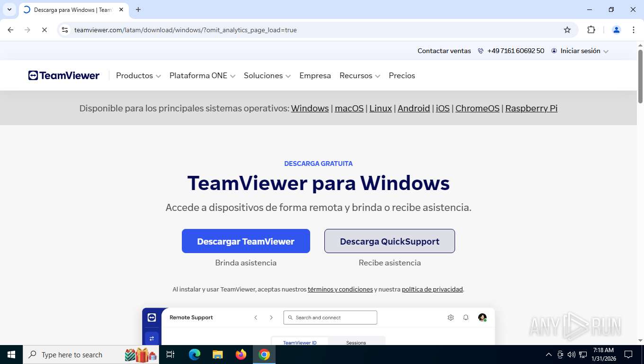
Task: Bookmark this page with star icon
Action: pyautogui.click(x=567, y=30)
